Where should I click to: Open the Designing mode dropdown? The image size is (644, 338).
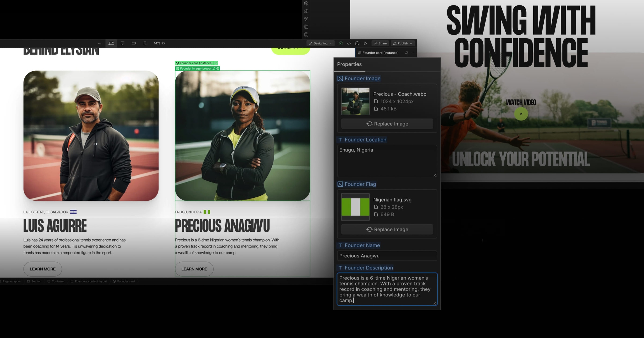[320, 43]
